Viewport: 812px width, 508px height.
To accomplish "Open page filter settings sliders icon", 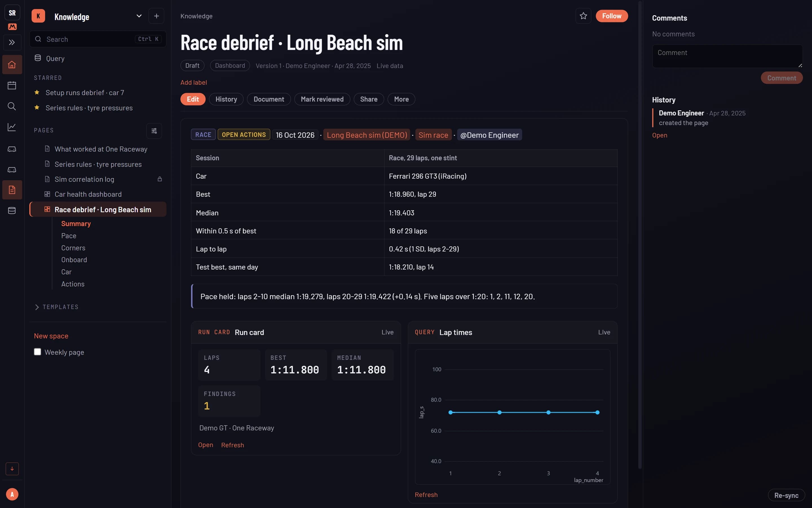I will pos(154,131).
